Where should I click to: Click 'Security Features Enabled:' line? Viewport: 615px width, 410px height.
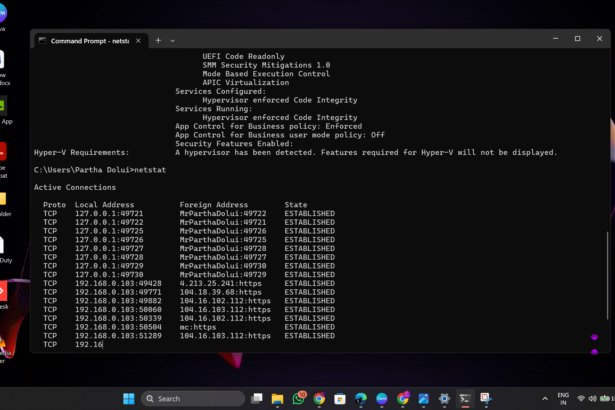[234, 144]
